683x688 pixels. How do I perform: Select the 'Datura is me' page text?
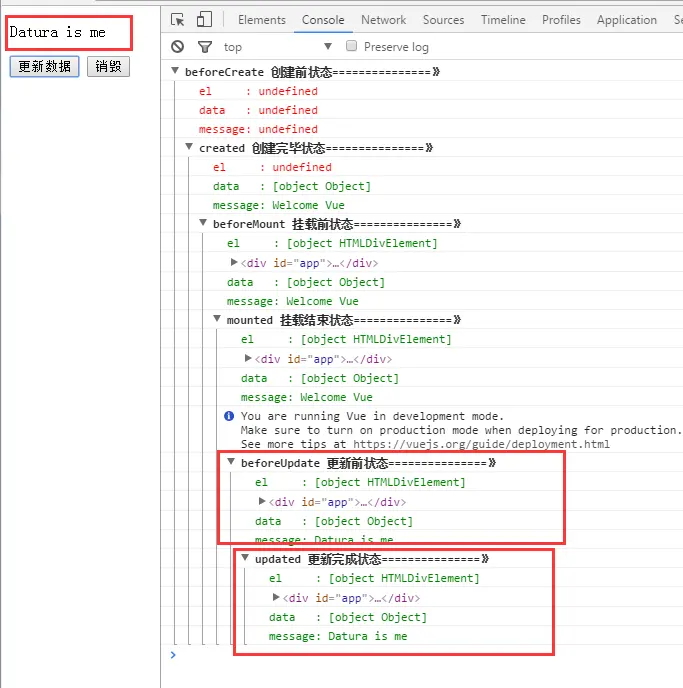coord(57,32)
